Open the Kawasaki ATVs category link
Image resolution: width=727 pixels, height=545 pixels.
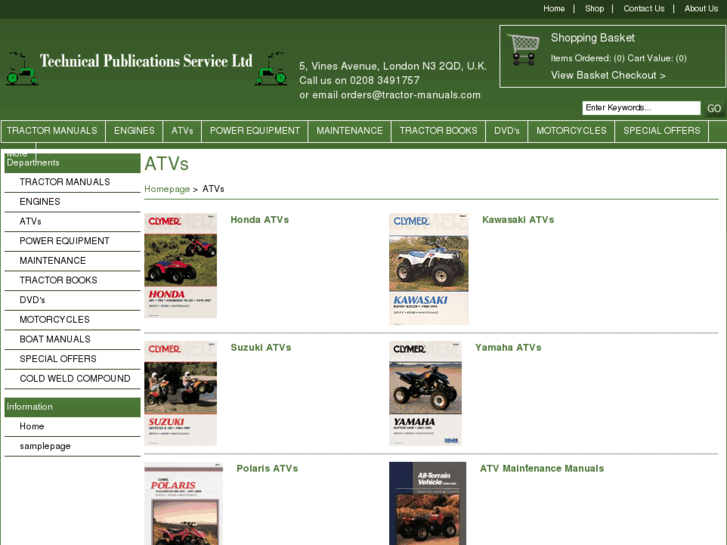pos(518,220)
